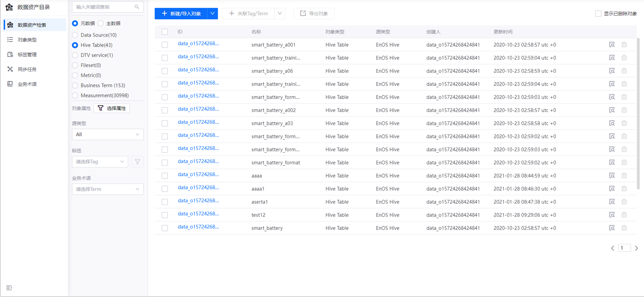
Task: Click the 数据资产目录 logo icon
Action: pos(9,7)
